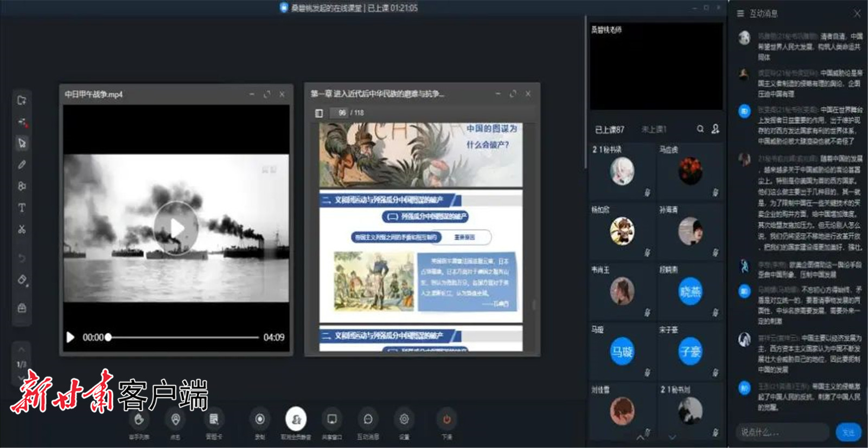Maximize the courseware document window
Screen dimensions: 868x448
513,94
